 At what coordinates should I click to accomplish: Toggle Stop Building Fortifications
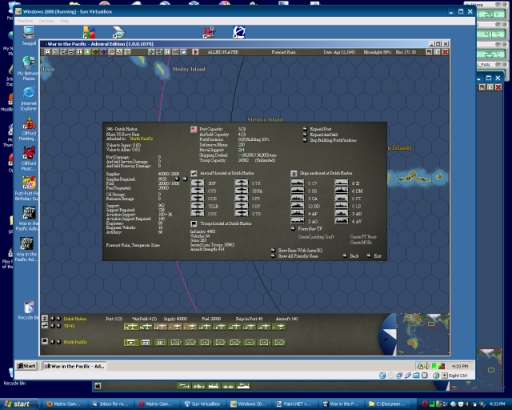pyautogui.click(x=330, y=140)
